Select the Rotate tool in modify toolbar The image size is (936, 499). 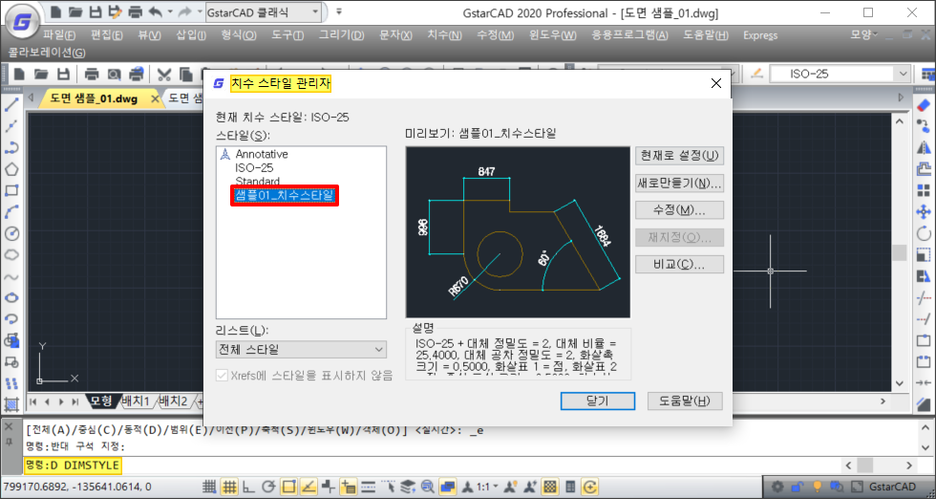[923, 233]
